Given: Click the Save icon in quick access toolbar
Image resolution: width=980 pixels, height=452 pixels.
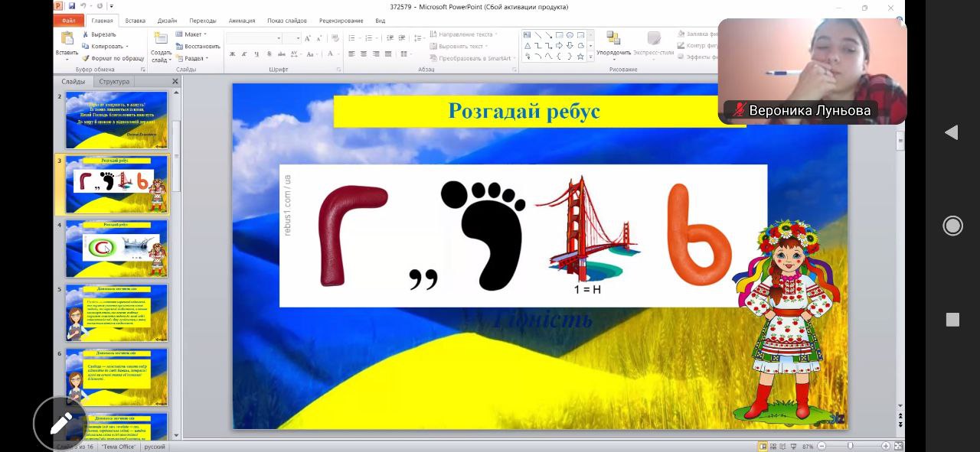Looking at the screenshot, I should pyautogui.click(x=72, y=6).
